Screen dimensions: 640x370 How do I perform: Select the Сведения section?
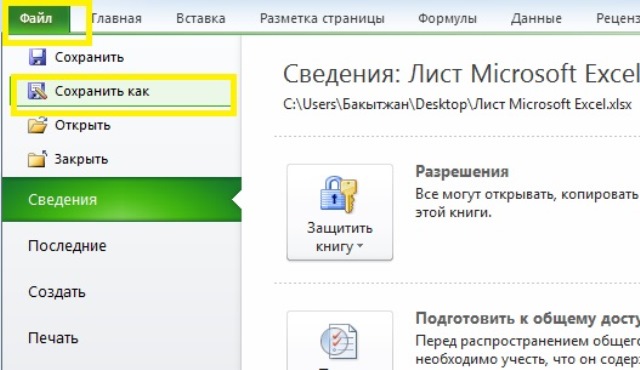(x=122, y=199)
